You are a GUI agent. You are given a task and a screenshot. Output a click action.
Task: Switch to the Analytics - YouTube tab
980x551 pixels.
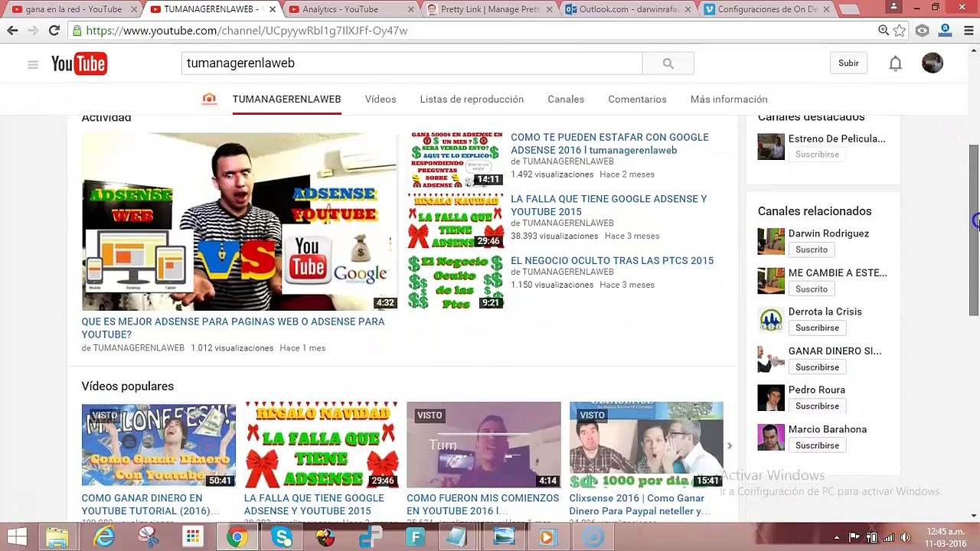click(x=349, y=9)
